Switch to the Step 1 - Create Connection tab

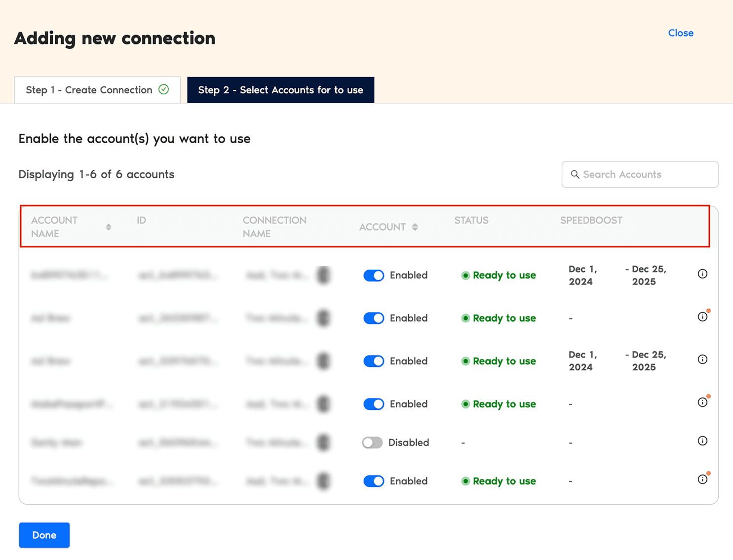[89, 89]
